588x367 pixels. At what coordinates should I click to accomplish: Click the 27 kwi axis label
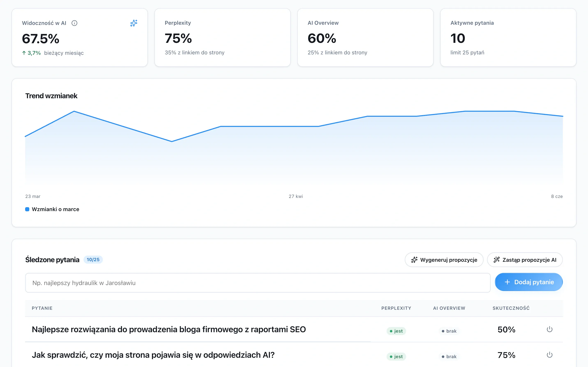coord(296,196)
